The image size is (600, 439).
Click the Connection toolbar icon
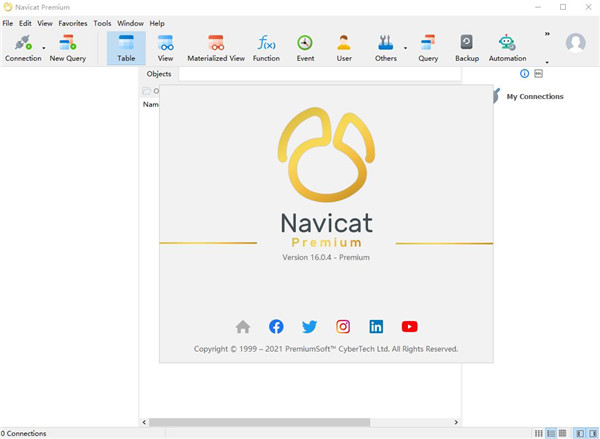22,43
